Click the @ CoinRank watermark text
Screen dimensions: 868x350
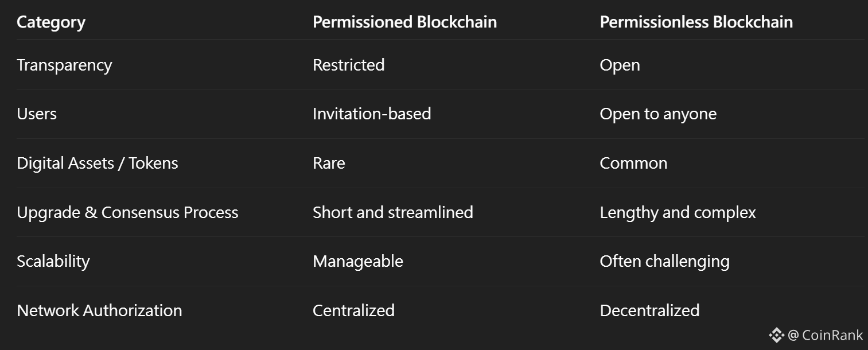coord(826,335)
